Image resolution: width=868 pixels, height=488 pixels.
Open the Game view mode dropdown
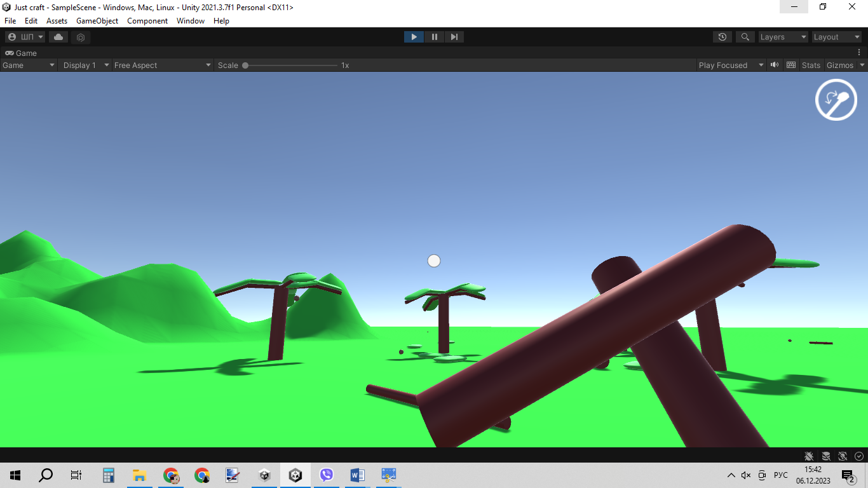(x=29, y=65)
